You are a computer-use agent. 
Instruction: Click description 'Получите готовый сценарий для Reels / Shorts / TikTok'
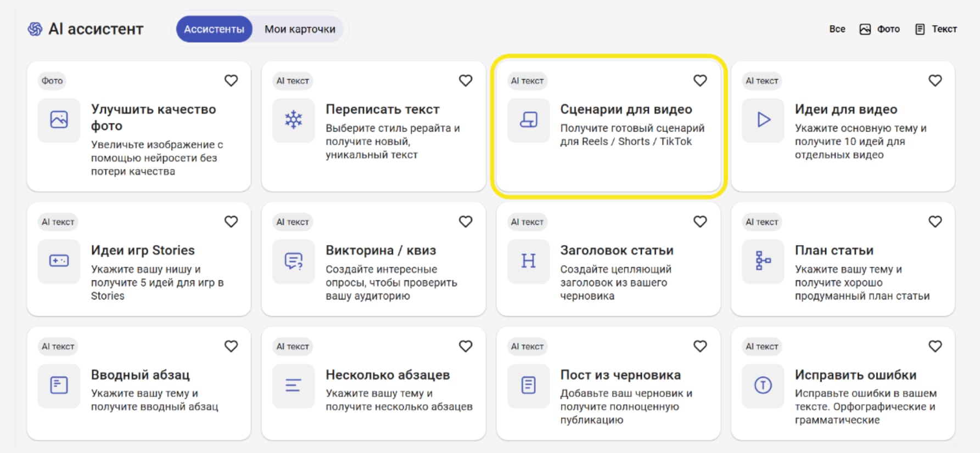point(632,134)
